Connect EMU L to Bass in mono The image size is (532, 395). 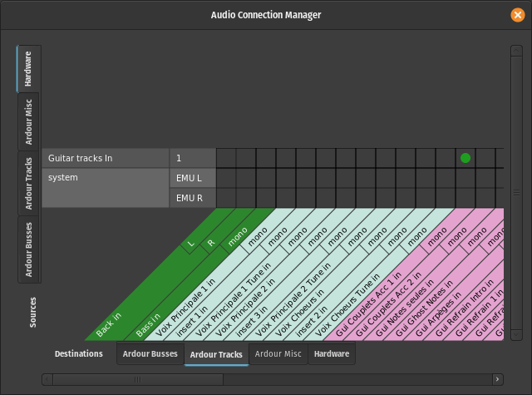pos(266,178)
